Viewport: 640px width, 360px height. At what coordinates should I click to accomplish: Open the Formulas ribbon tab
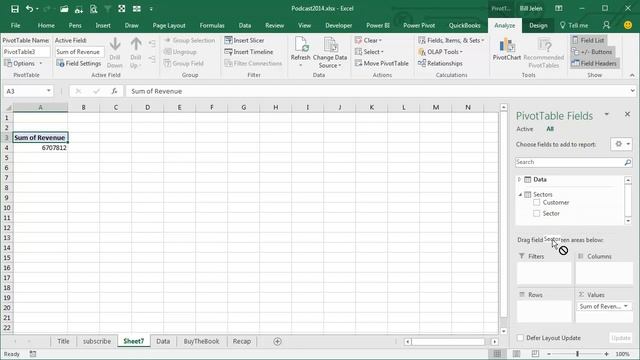coord(212,25)
